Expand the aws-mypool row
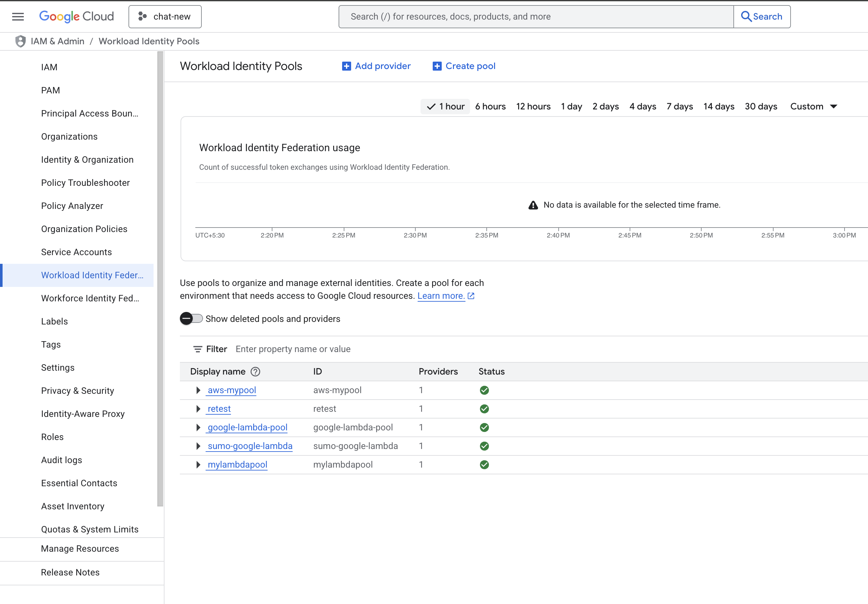Viewport: 868px width, 604px height. pos(198,390)
